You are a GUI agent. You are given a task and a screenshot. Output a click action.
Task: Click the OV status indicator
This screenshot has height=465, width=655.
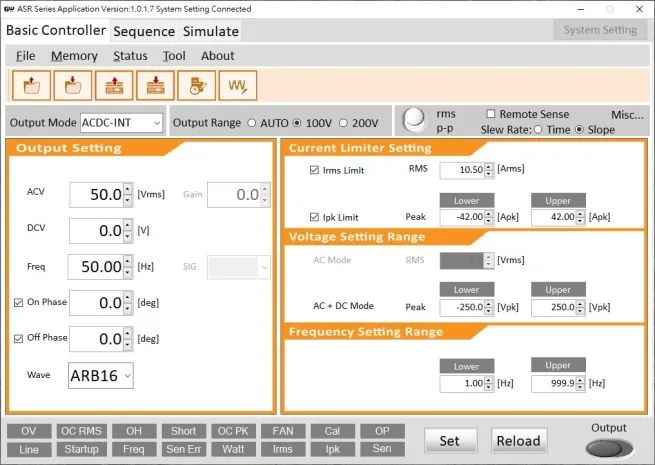click(29, 431)
